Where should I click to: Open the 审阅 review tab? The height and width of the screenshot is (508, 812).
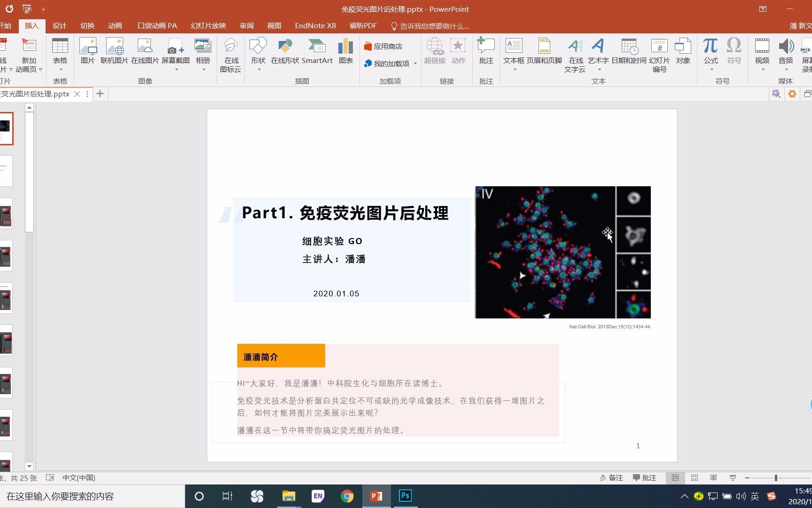247,26
